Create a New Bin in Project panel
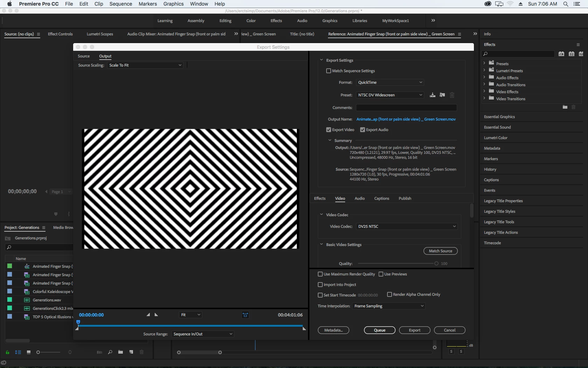588x368 pixels. [120, 352]
